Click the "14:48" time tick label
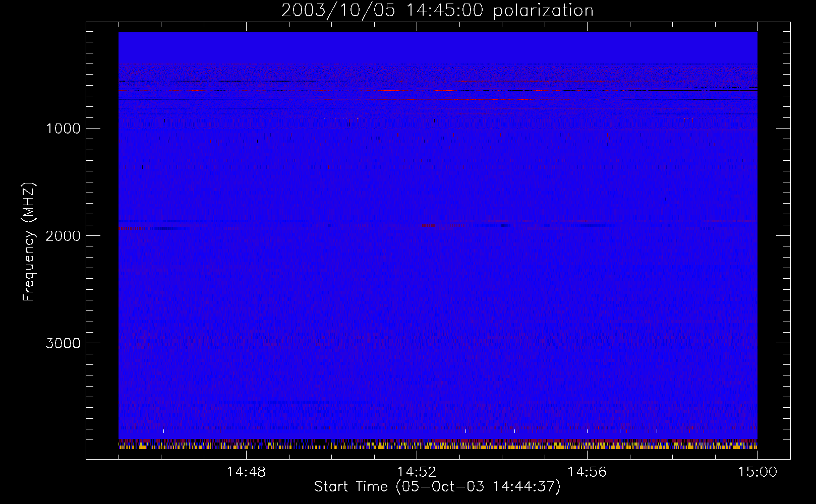 [x=246, y=472]
